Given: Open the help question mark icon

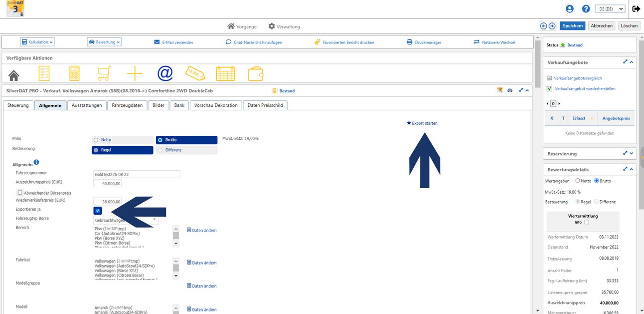Looking at the screenshot, I should click(586, 9).
